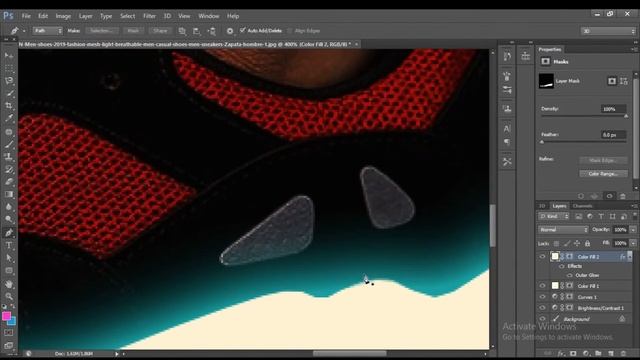Select the Lasso tool
The image size is (640, 360).
point(9,80)
